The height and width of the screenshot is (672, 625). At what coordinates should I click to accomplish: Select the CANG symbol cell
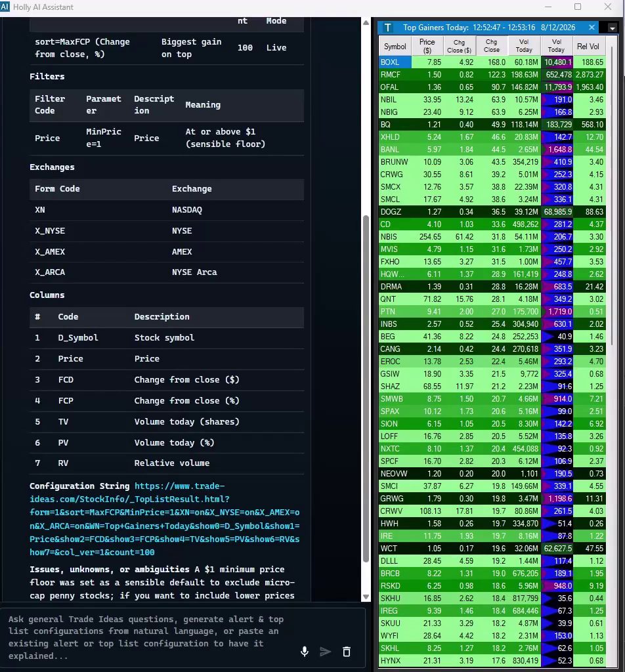(x=395, y=349)
